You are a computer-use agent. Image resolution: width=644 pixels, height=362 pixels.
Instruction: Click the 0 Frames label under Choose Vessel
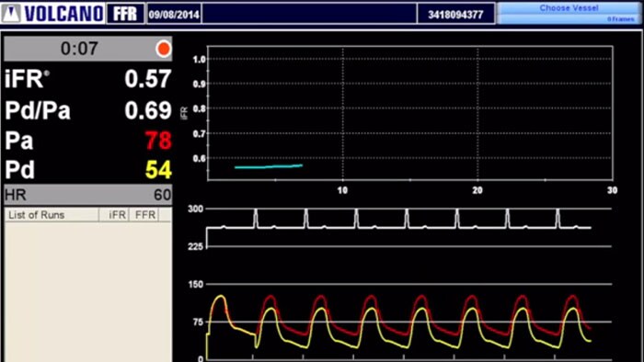tap(621, 19)
